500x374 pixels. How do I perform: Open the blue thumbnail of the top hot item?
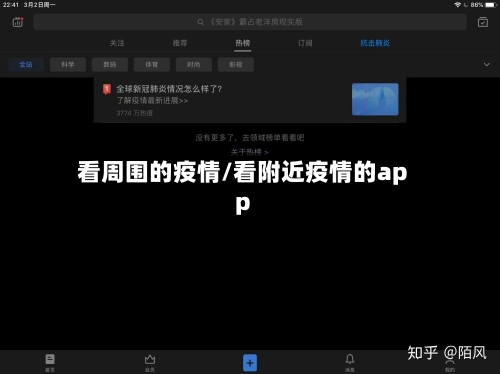(375, 99)
